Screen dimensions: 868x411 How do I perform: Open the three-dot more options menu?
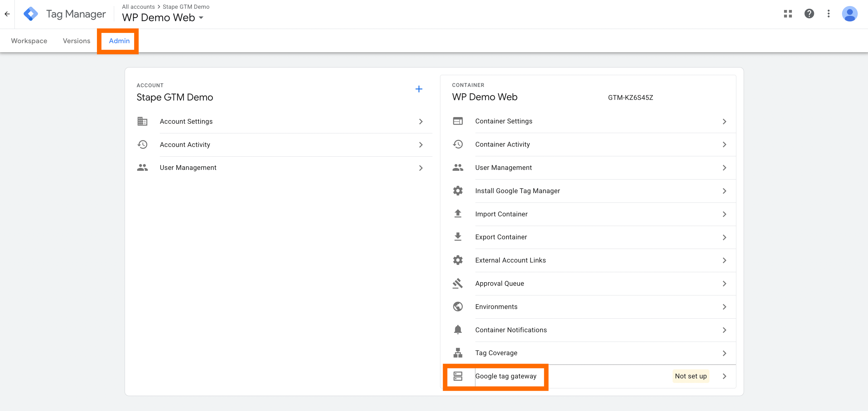click(828, 14)
